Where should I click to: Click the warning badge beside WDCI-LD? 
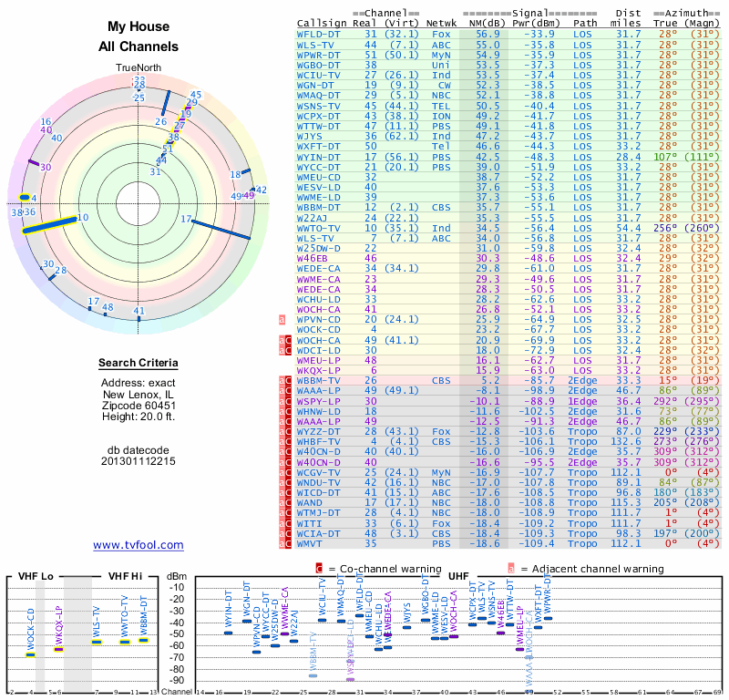tap(285, 350)
